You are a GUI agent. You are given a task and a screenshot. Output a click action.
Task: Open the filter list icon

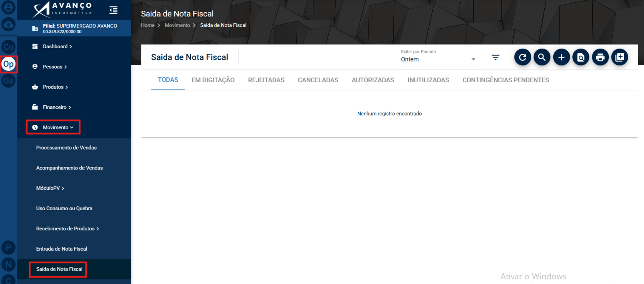click(x=496, y=57)
